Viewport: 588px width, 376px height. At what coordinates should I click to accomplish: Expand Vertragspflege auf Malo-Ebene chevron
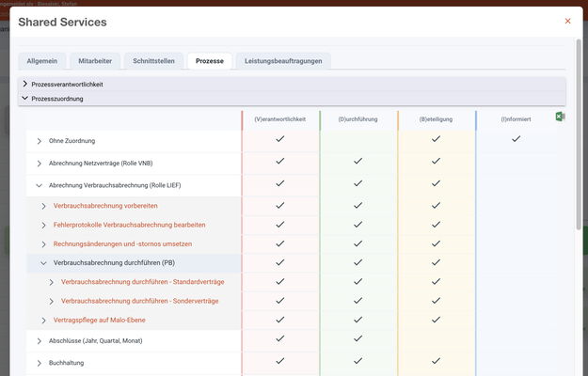44,321
